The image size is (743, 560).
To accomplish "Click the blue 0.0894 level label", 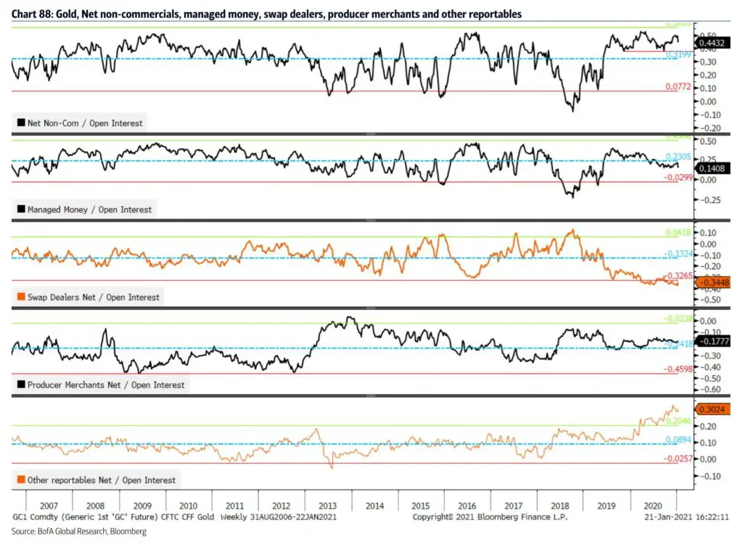I will click(678, 440).
